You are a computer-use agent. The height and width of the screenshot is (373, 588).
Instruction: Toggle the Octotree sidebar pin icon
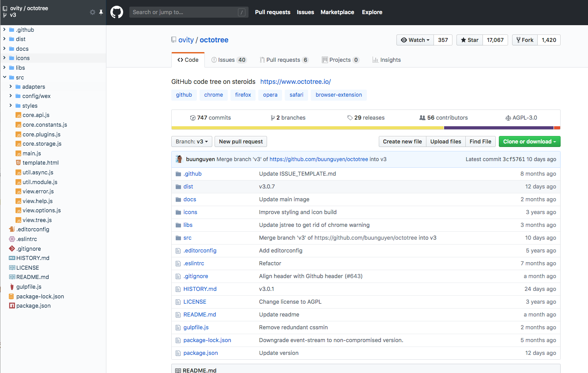101,12
